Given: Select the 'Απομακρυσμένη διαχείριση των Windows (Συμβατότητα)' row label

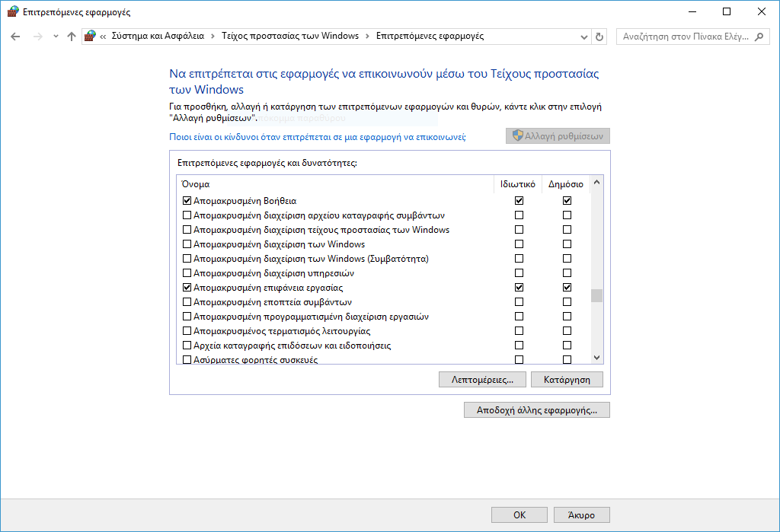Looking at the screenshot, I should [311, 259].
